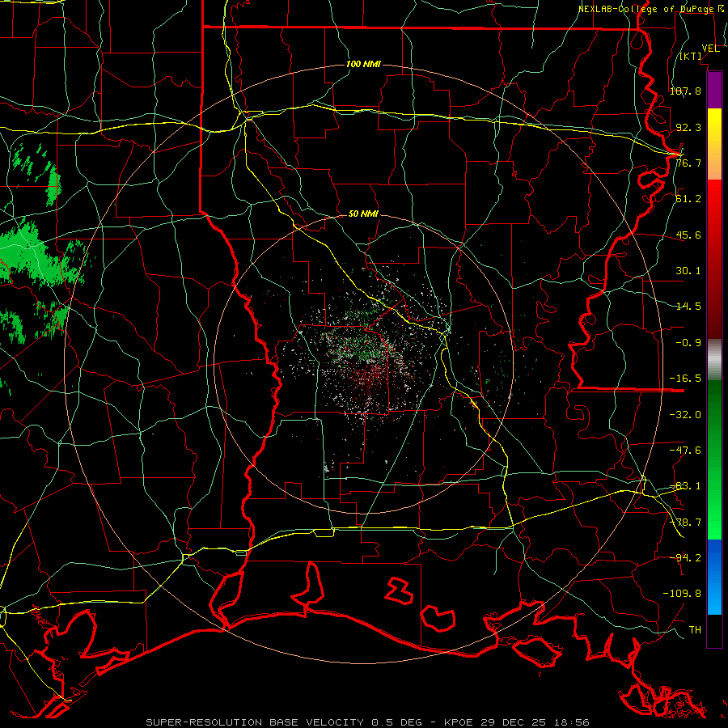The image size is (728, 728).
Task: Pick the green segment of the color bar
Action: [x=714, y=459]
